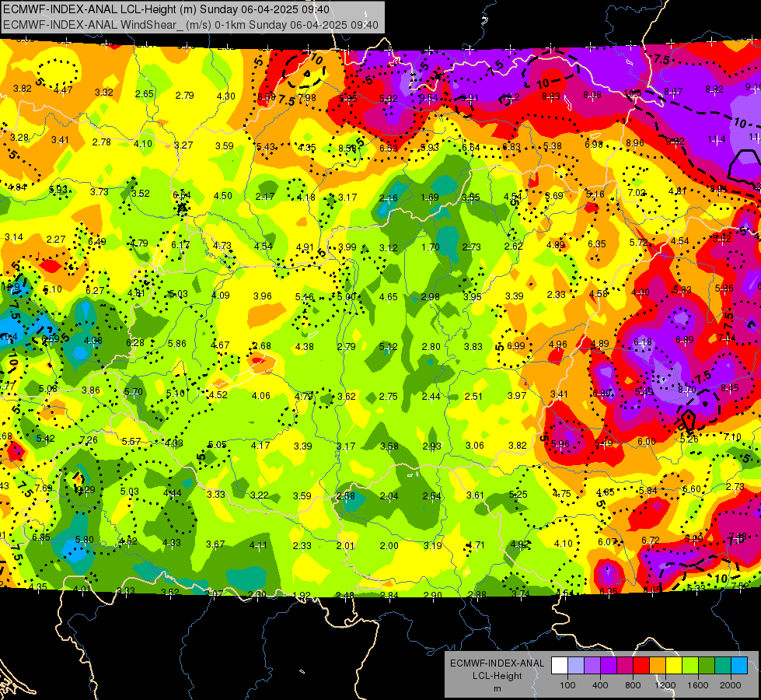Click the wind shear value 8.96
The image size is (761, 700).
[x=635, y=143]
